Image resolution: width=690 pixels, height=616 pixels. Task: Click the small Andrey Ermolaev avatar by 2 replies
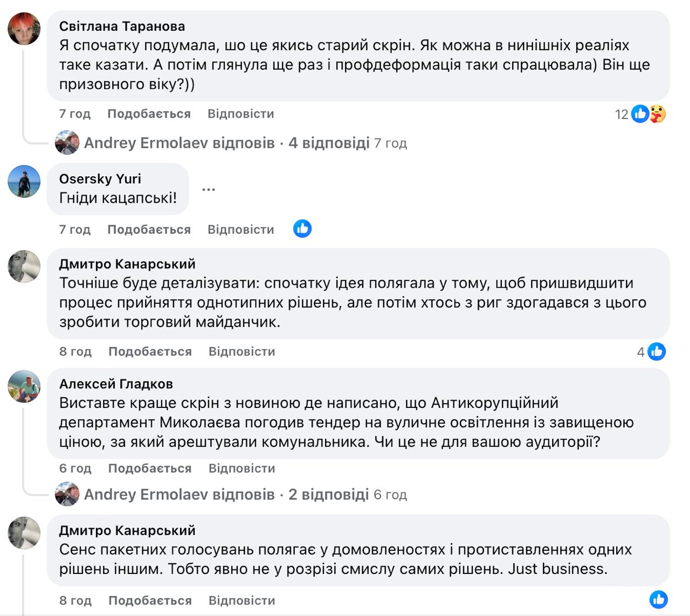[67, 494]
